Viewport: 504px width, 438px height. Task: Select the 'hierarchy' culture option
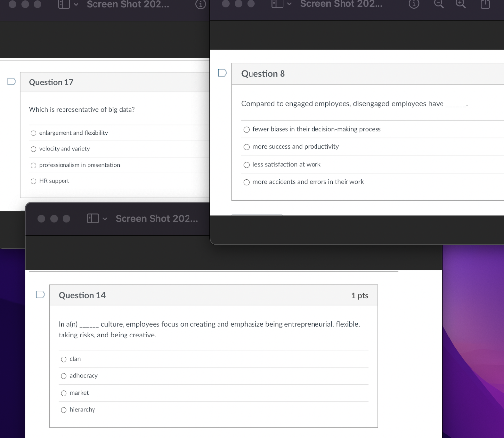coord(63,410)
